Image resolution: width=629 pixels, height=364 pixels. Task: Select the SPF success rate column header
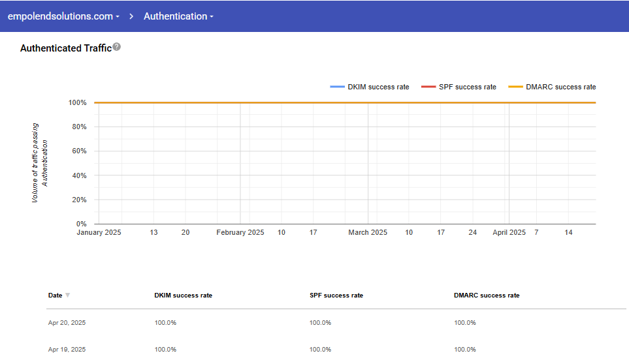(x=336, y=296)
